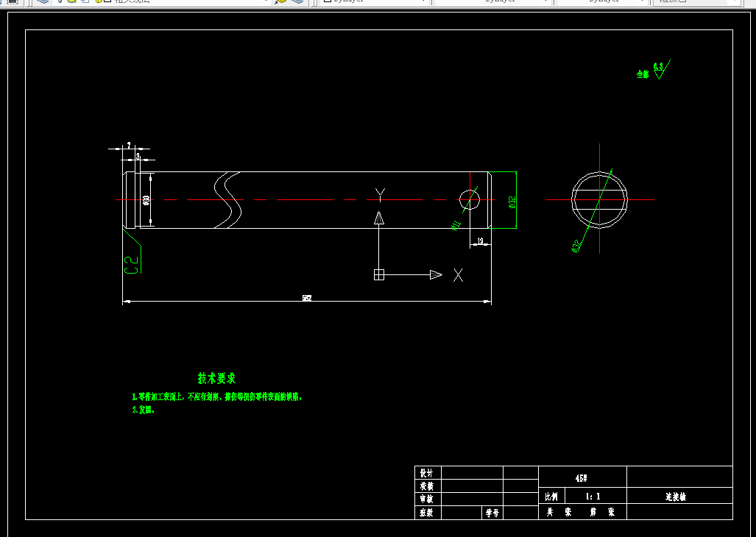Select the 比例 scale label
This screenshot has height=537, width=756.
551,497
